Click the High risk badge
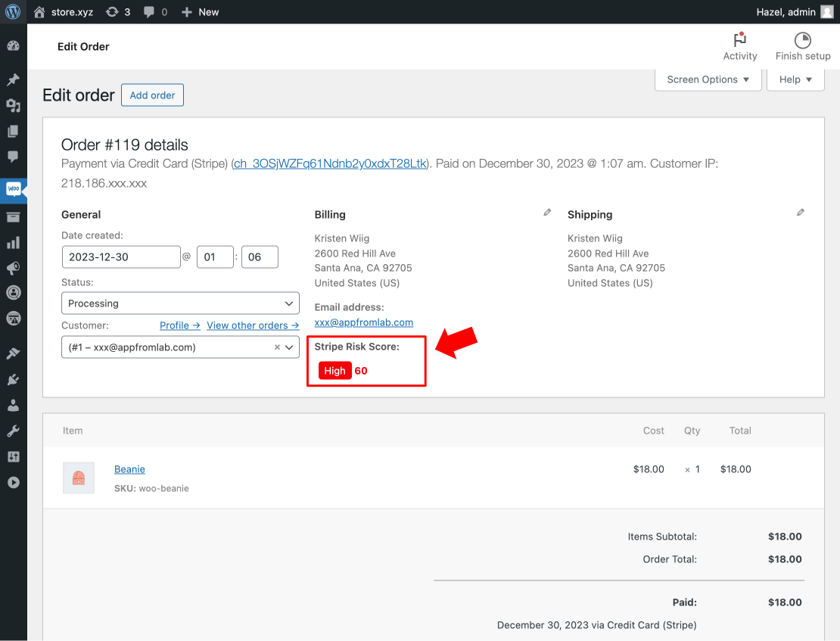The width and height of the screenshot is (840, 641). (x=334, y=370)
